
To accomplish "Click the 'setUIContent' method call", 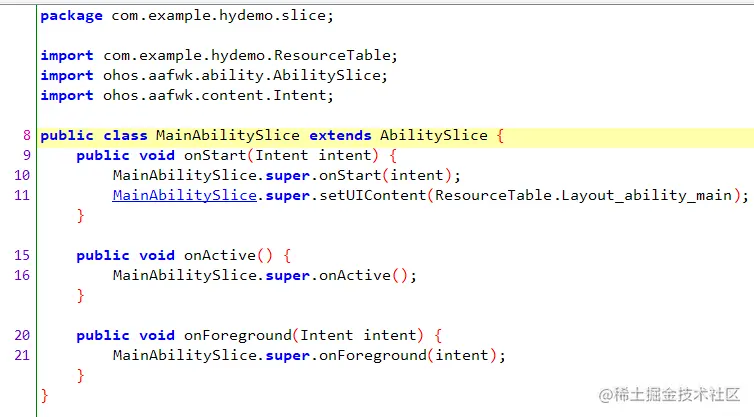I will click(x=373, y=195).
